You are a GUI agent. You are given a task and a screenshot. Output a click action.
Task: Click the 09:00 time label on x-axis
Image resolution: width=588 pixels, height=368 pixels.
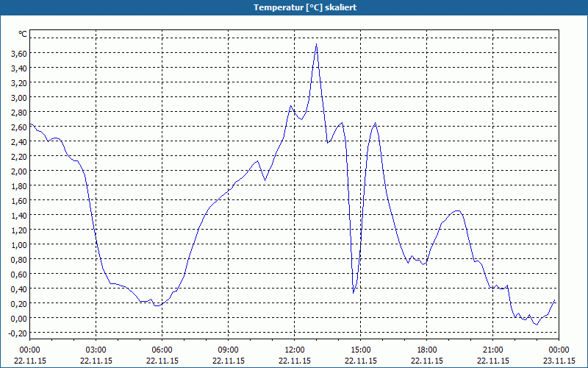[229, 350]
